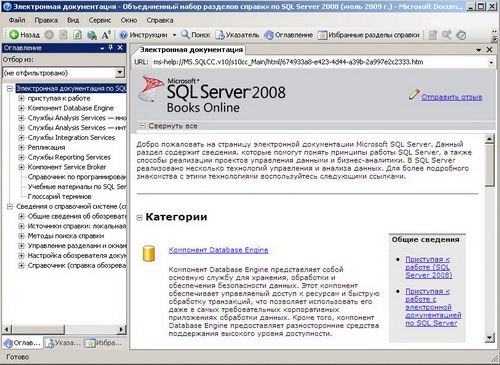
Task: Click the URL address field
Action: point(320,62)
